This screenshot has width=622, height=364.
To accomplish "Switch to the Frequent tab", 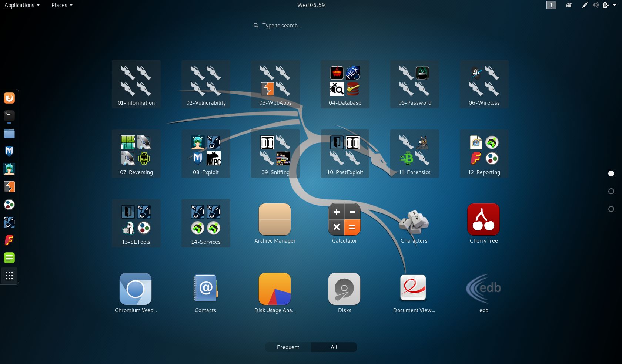I will point(288,347).
